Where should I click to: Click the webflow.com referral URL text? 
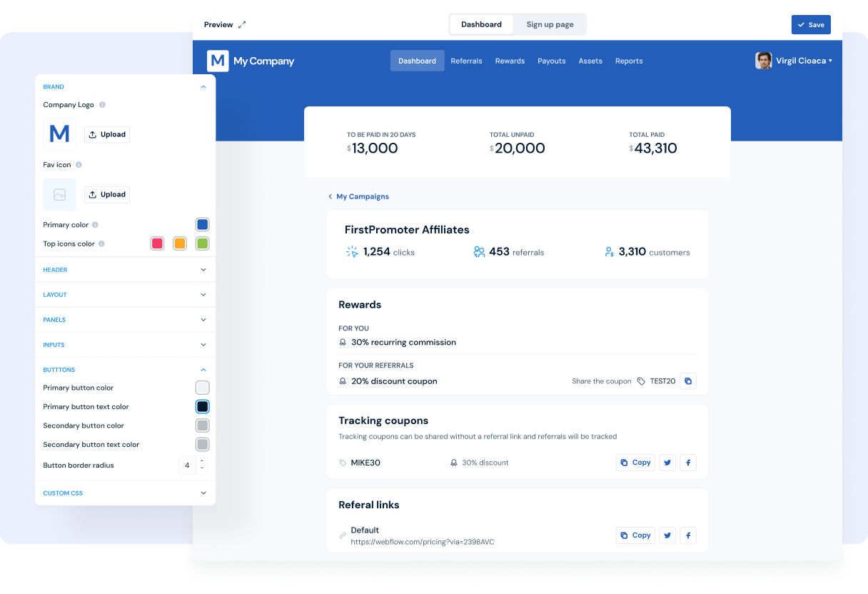pos(423,542)
